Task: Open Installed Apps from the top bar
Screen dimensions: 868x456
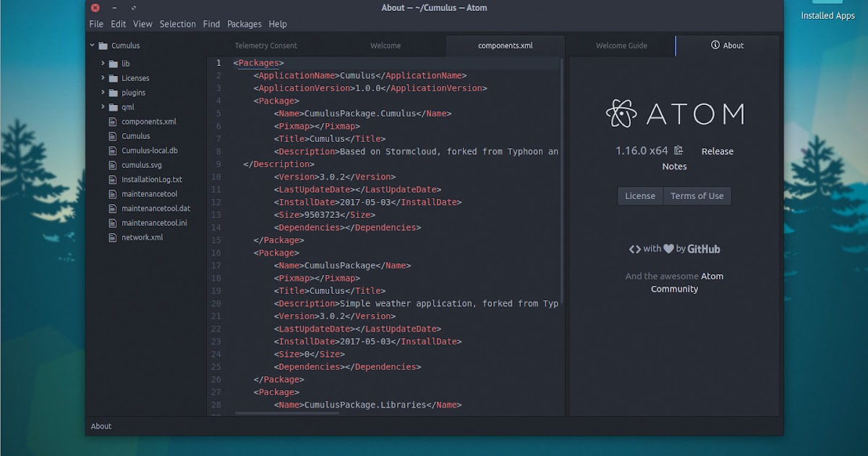Action: (827, 15)
